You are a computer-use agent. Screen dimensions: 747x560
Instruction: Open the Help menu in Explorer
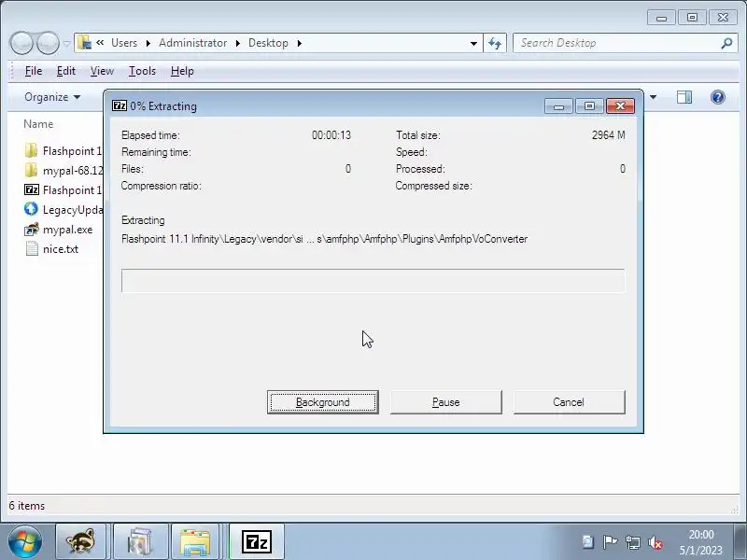tap(182, 71)
